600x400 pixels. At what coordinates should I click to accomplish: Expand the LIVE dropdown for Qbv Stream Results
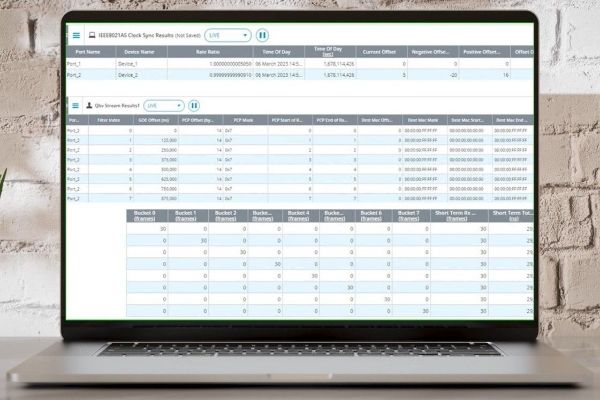[x=164, y=105]
